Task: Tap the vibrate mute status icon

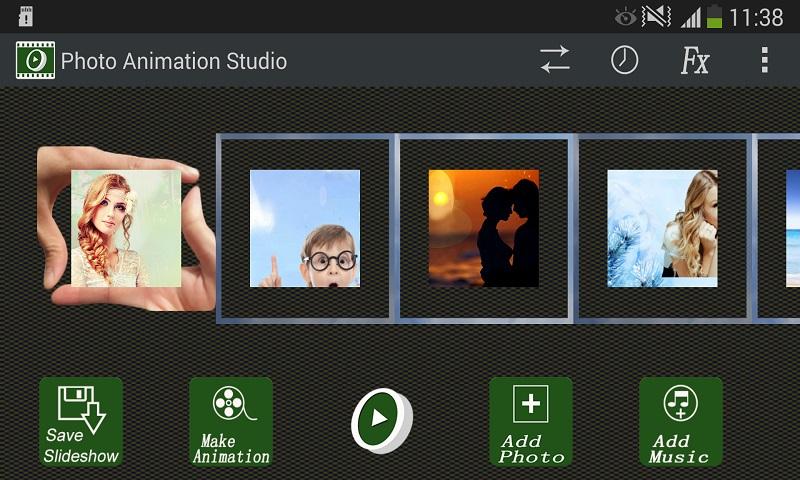Action: (x=656, y=17)
